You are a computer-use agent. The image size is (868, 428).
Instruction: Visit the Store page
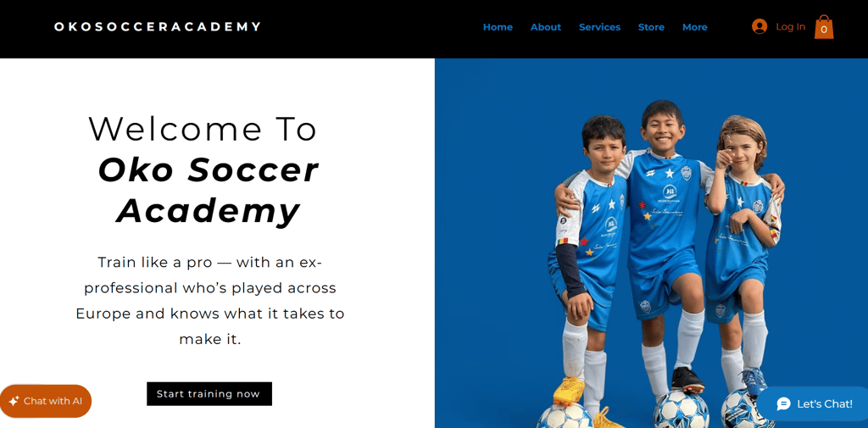[651, 27]
